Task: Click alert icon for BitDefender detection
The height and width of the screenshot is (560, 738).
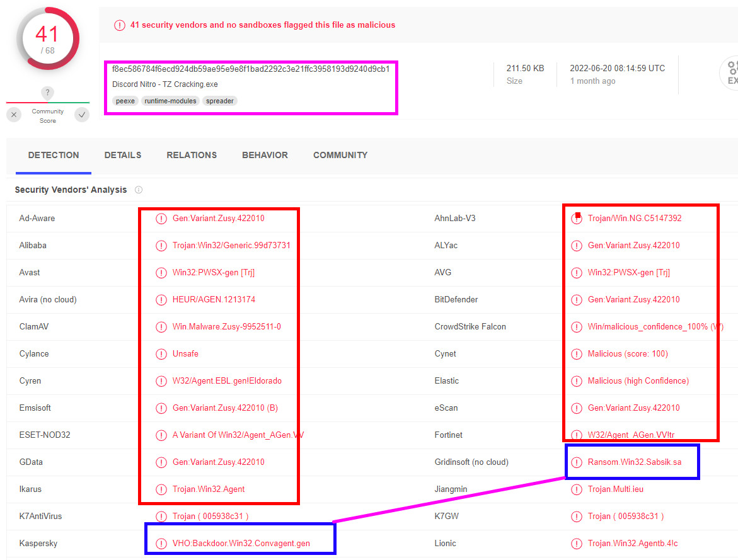Action: 576,300
